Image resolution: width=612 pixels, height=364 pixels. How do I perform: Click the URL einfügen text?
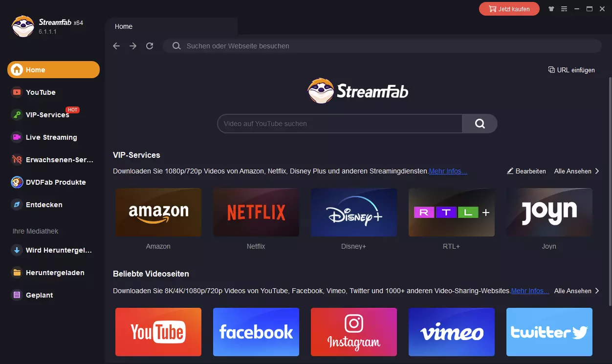point(576,70)
